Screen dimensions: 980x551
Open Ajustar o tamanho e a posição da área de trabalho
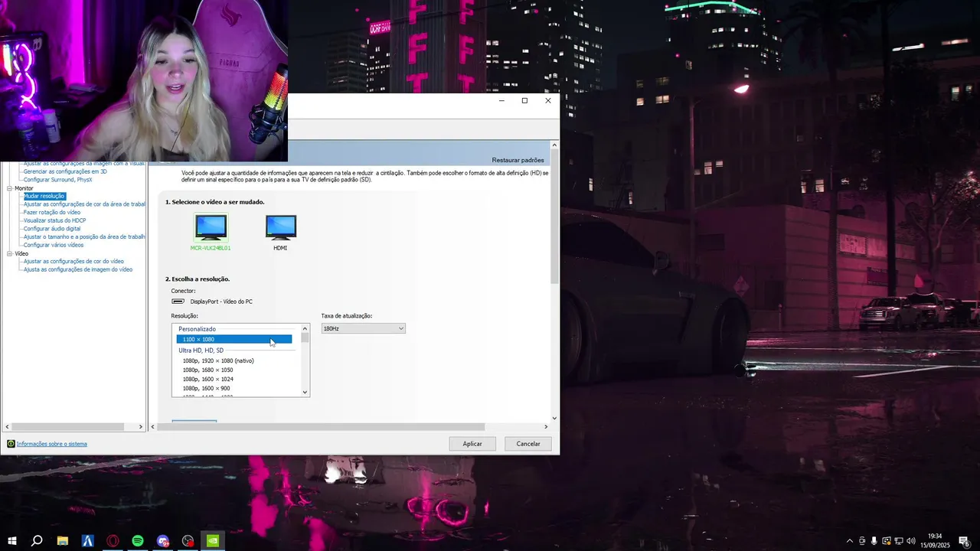coord(84,236)
